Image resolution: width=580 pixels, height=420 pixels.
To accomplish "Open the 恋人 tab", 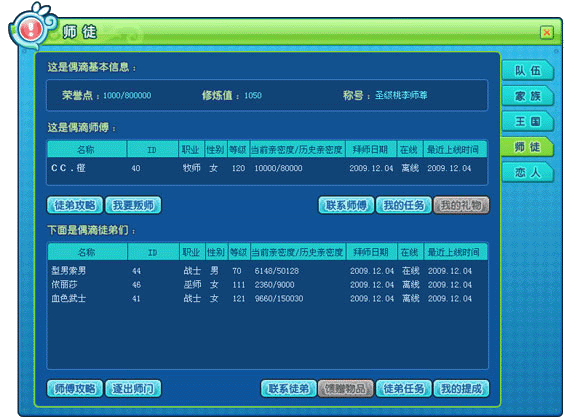I will tap(528, 172).
